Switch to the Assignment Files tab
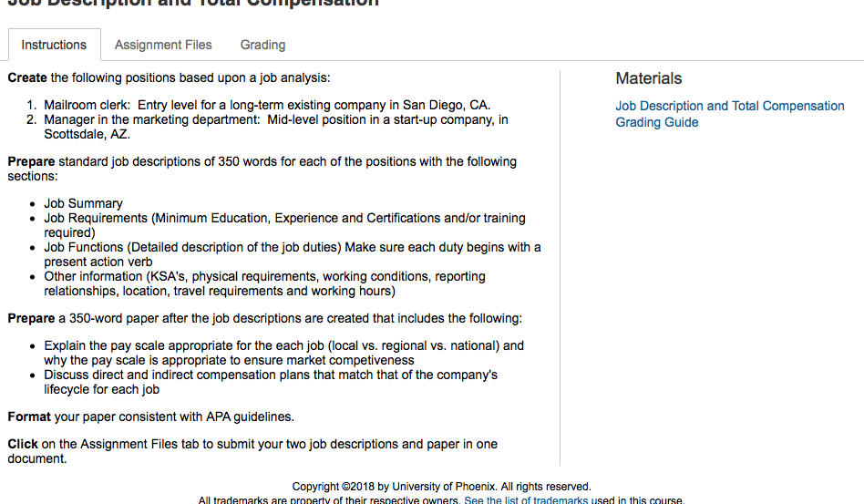The image size is (864, 504). tap(163, 45)
